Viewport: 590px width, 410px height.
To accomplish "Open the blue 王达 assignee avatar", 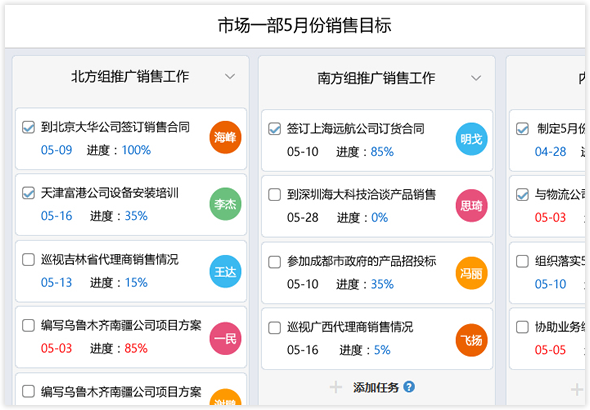I will click(x=225, y=271).
